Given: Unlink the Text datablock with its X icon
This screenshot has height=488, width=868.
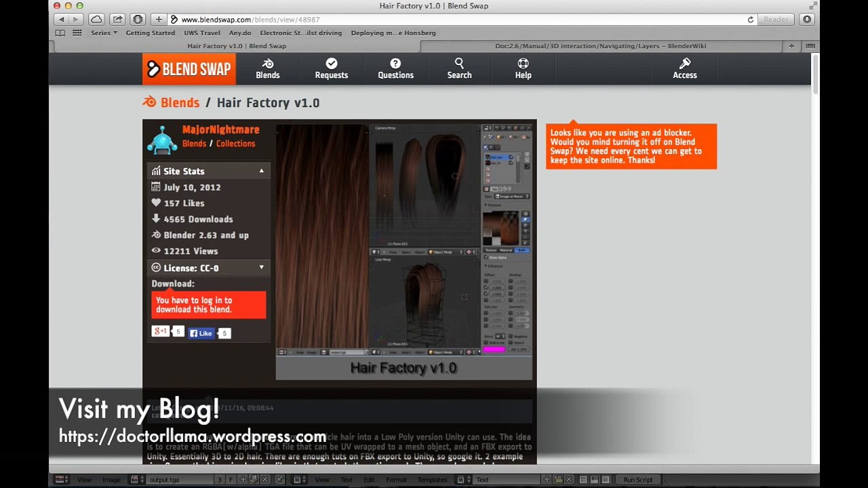Looking at the screenshot, I should 569,479.
